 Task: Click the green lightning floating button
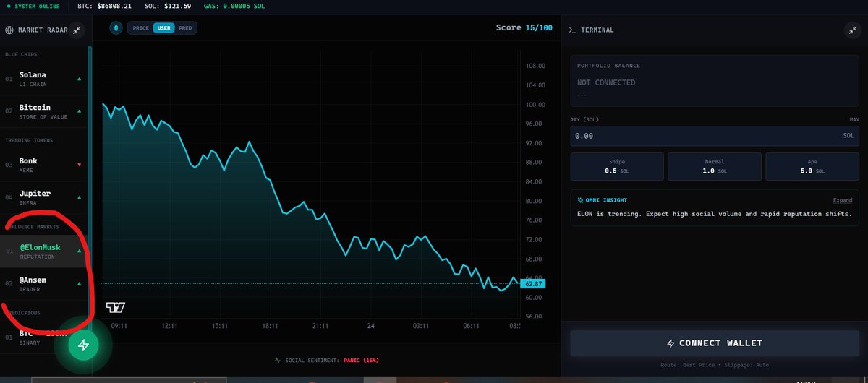tap(83, 345)
